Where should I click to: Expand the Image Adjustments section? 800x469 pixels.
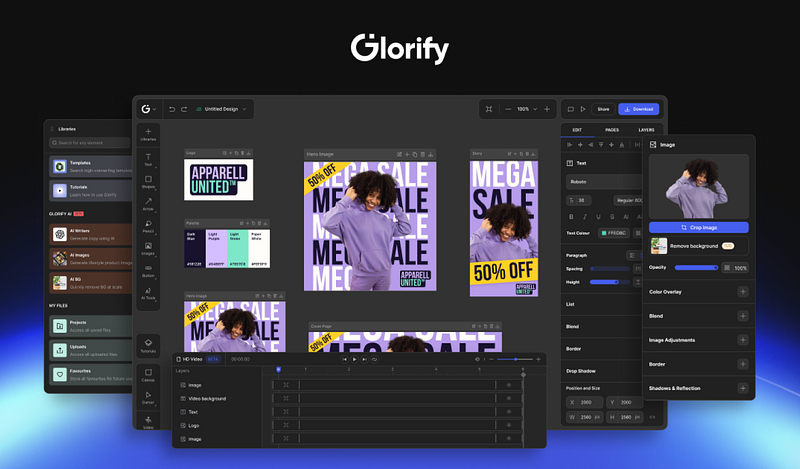click(x=742, y=340)
